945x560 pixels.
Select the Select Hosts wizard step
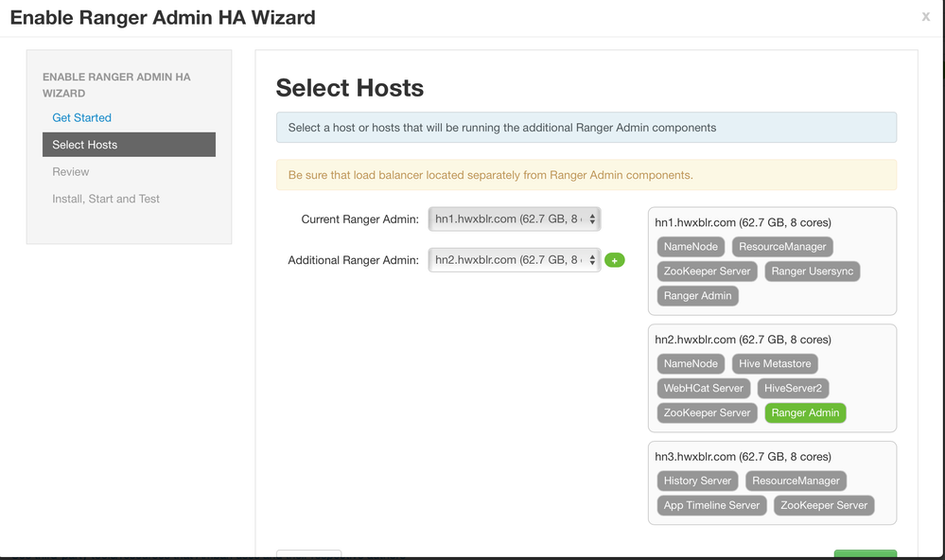pyautogui.click(x=129, y=145)
